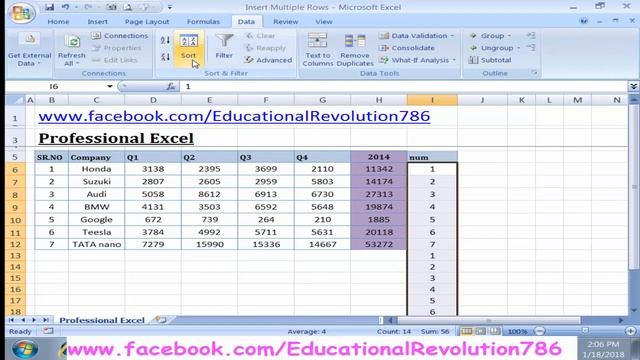Image resolution: width=640 pixels, height=360 pixels.
Task: Click taskbar clock 2:06 PM
Action: click(603, 344)
